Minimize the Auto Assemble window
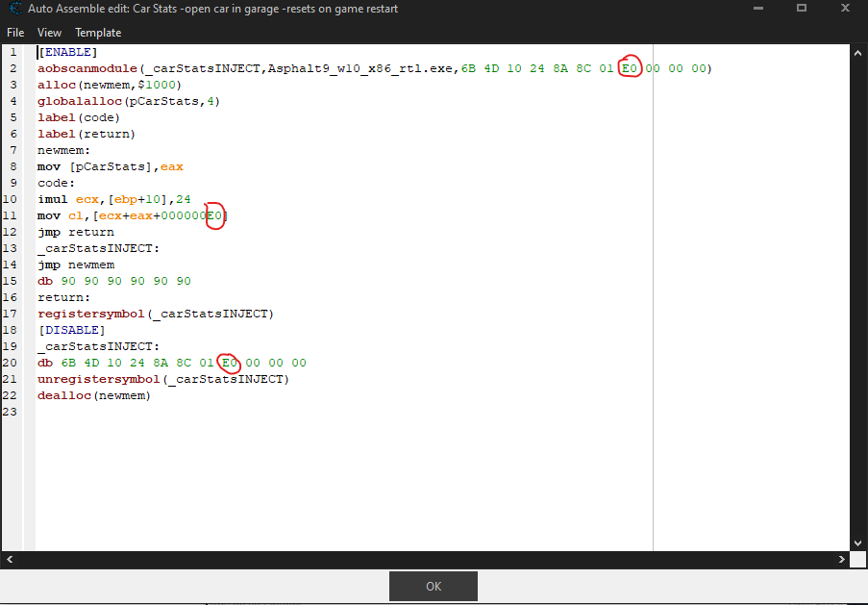Viewport: 868px width, 605px height. 758,9
